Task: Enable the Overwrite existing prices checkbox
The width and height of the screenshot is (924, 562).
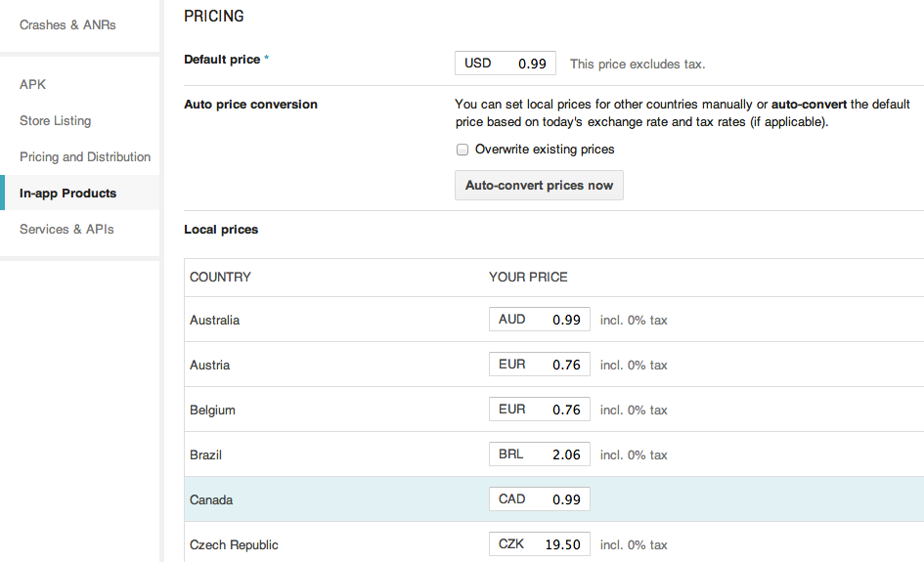Action: 462,150
